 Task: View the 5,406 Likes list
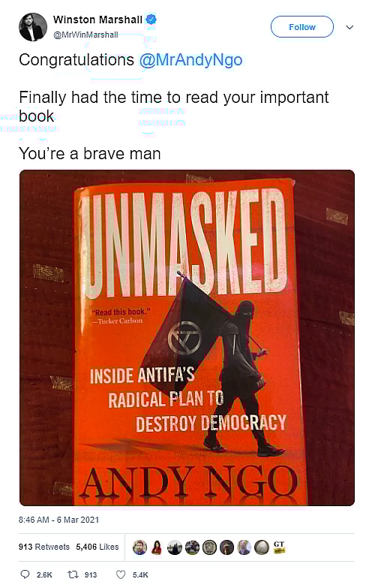coord(97,547)
